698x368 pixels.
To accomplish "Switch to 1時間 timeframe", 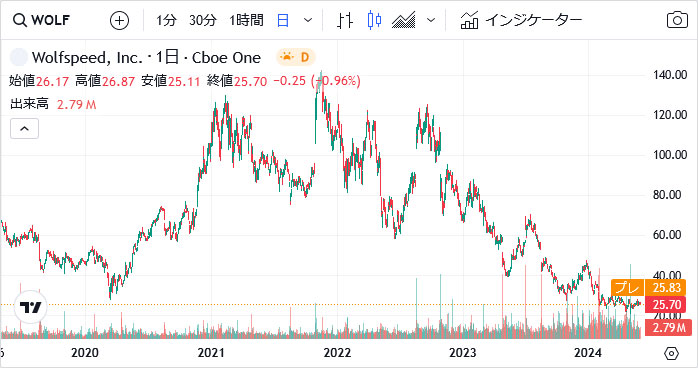I will click(x=246, y=20).
